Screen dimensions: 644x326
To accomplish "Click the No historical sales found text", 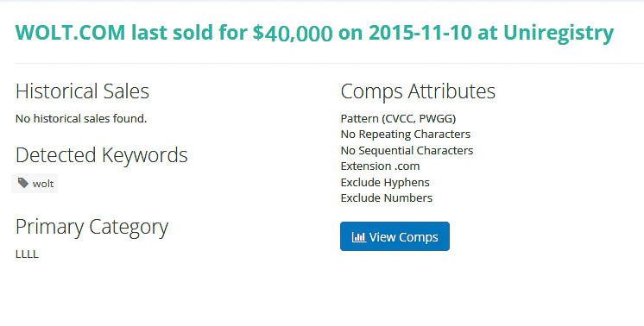I will (x=81, y=118).
